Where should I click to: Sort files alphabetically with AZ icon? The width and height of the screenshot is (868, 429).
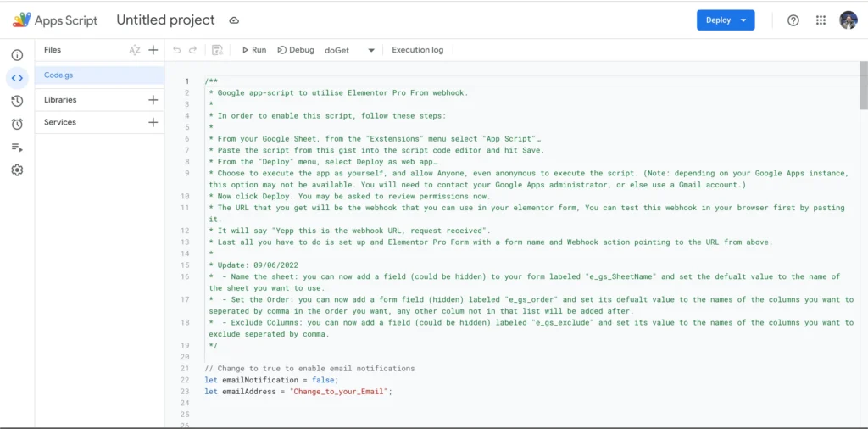click(x=135, y=50)
